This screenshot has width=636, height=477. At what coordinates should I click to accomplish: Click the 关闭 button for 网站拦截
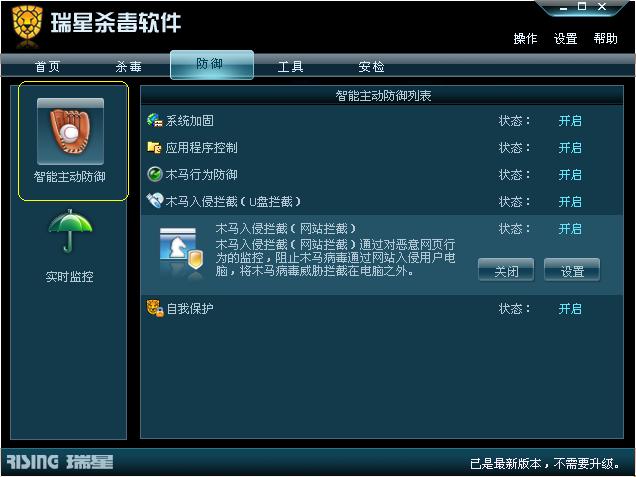click(506, 270)
